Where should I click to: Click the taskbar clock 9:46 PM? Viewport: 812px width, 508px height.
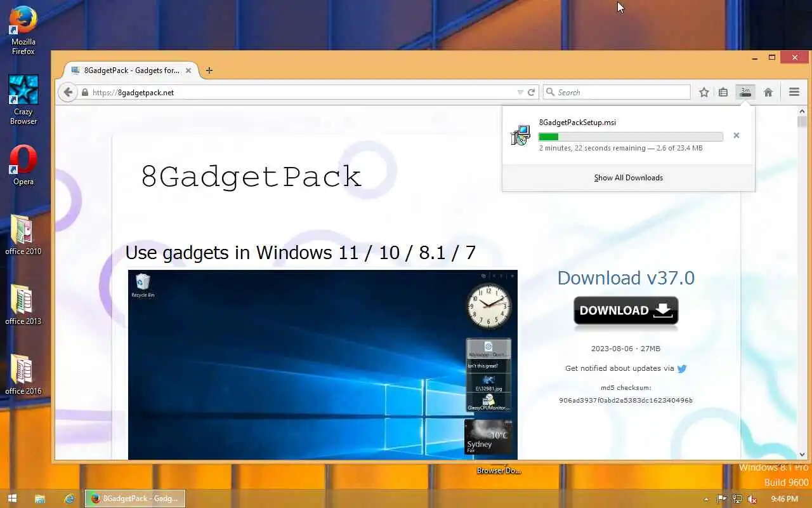click(784, 499)
